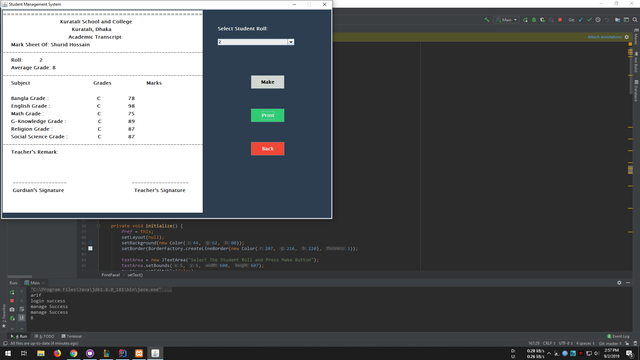640x360 pixels.
Task: Click the green Print button
Action: pyautogui.click(x=267, y=116)
